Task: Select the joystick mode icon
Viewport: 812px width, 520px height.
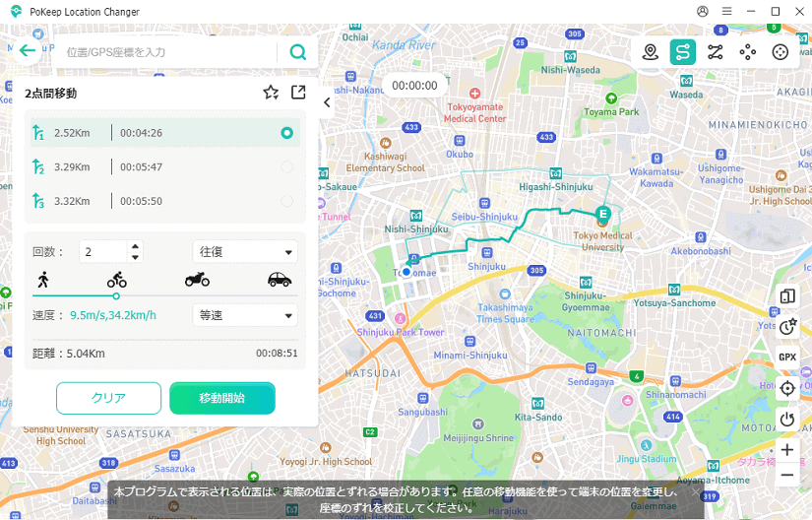Action: 781,52
